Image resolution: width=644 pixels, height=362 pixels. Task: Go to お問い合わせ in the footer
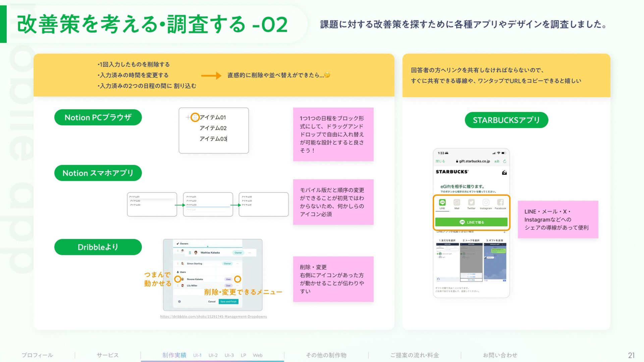(500, 355)
